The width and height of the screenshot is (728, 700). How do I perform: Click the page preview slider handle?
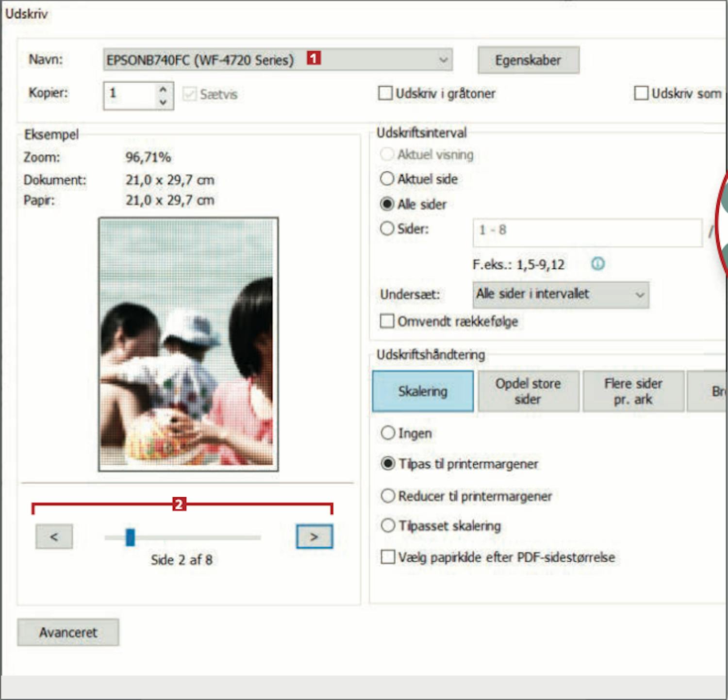click(x=130, y=537)
